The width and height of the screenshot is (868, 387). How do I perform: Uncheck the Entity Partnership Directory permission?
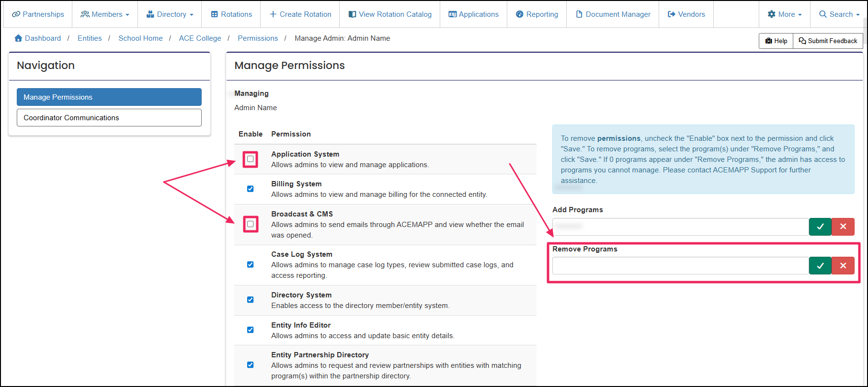click(x=251, y=365)
